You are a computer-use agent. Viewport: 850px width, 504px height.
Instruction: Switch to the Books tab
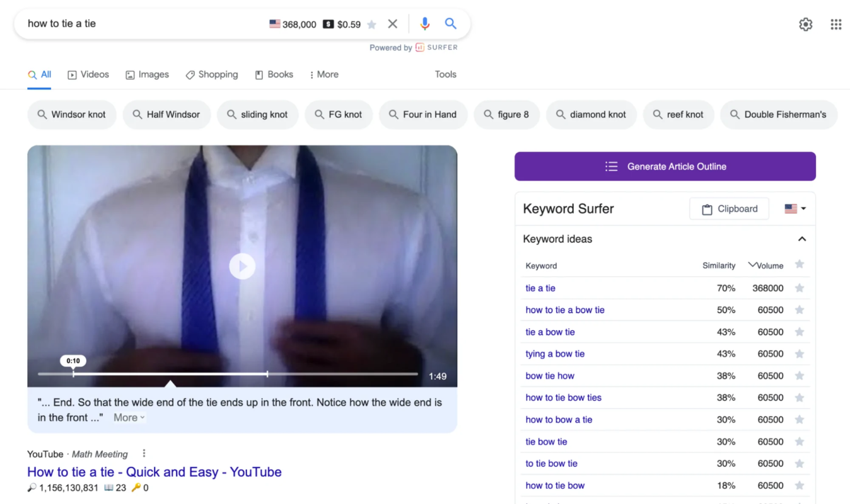click(x=274, y=74)
